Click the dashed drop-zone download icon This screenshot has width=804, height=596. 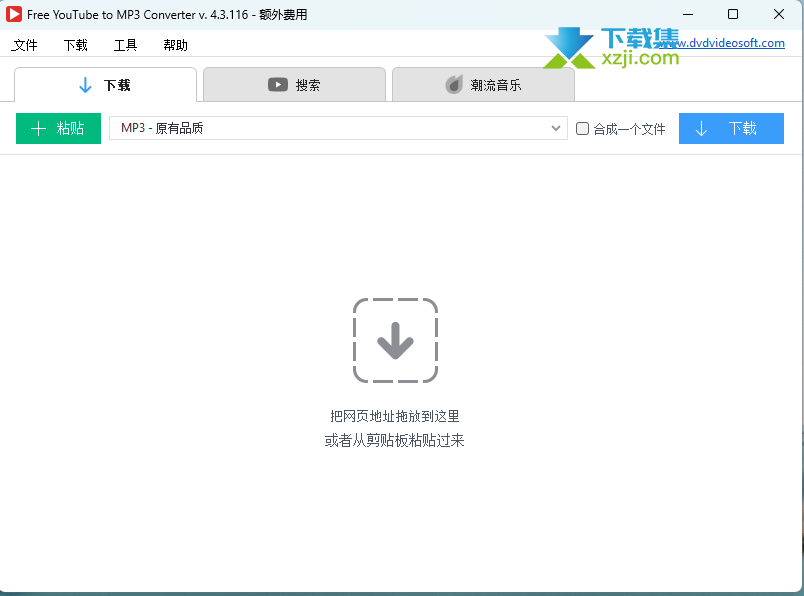(x=395, y=341)
